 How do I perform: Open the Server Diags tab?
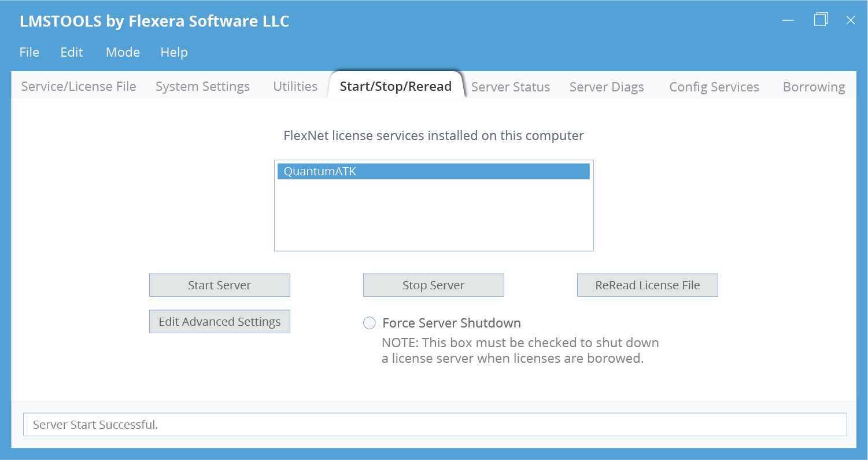(607, 87)
